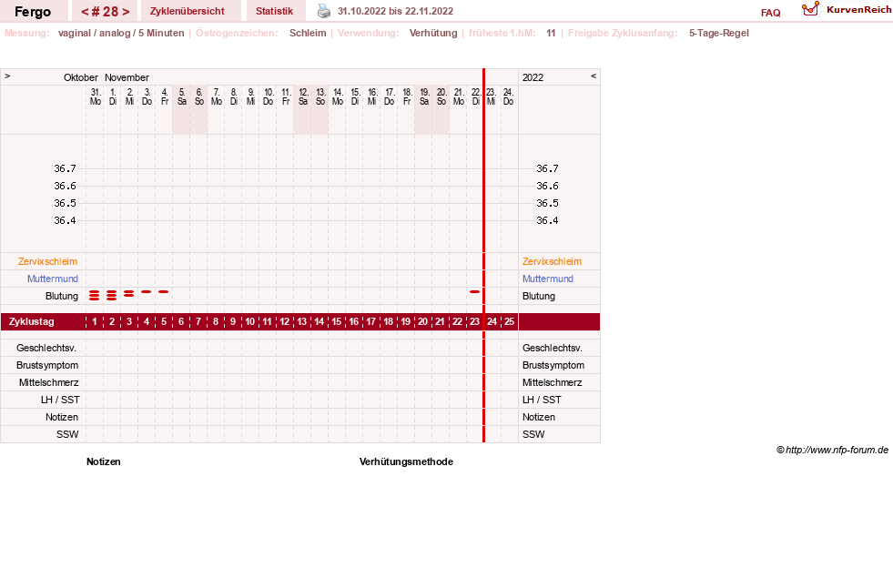Click the date range 31.10.2022 bis 22.11.2022

[395, 11]
